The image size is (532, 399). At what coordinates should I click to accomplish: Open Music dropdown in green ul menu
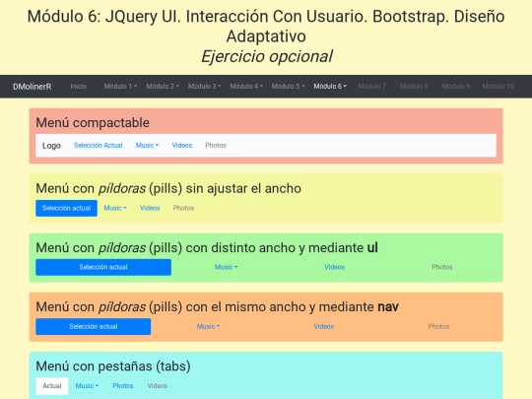[227, 267]
